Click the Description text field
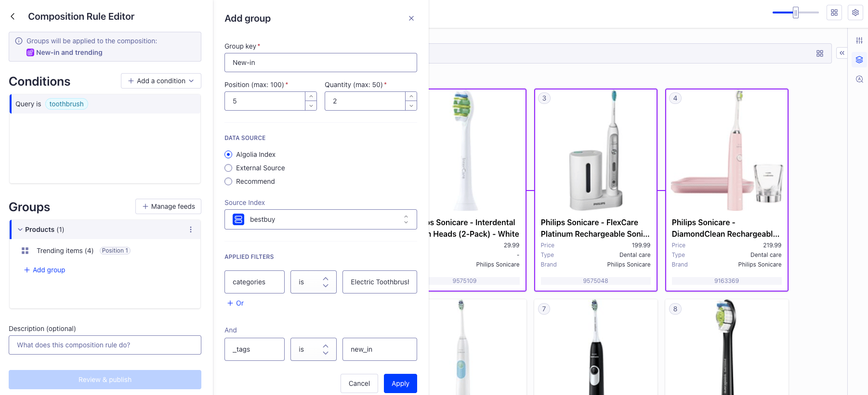Image resolution: width=868 pixels, height=395 pixels. (105, 345)
